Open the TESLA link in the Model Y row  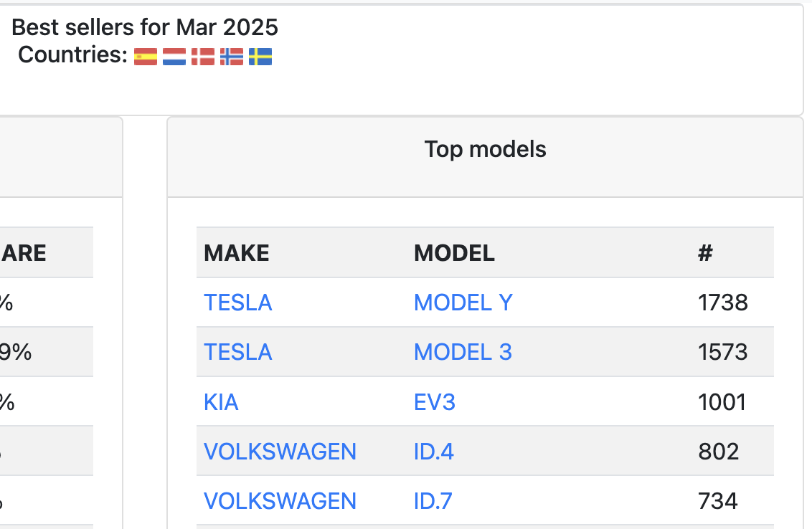pyautogui.click(x=237, y=302)
